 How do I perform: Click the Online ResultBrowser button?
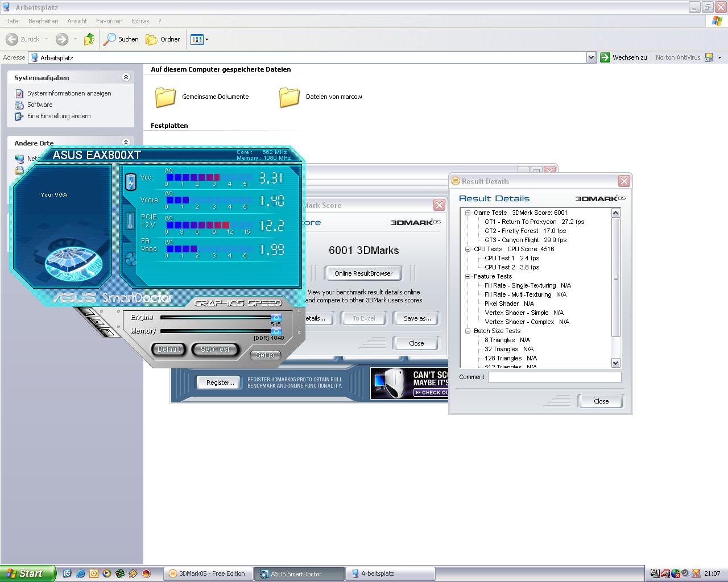(x=363, y=273)
